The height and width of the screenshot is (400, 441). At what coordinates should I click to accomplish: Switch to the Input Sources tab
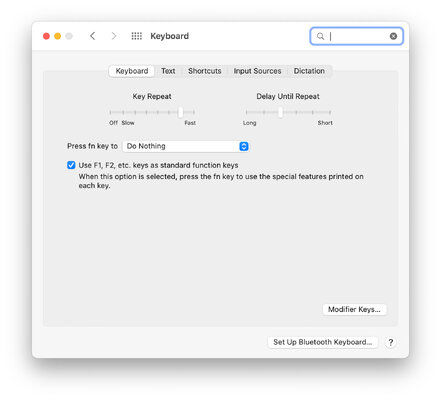(x=257, y=71)
